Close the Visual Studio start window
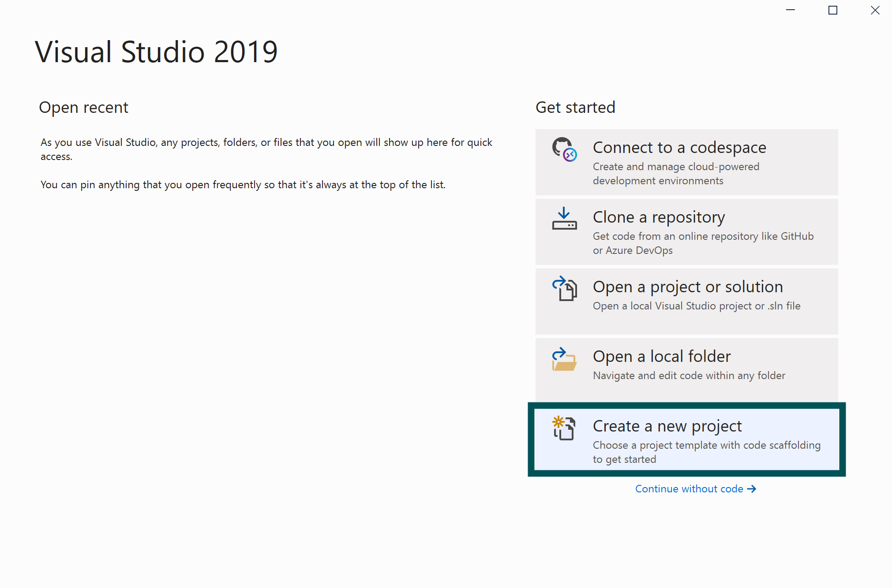892x588 pixels. pos(875,10)
